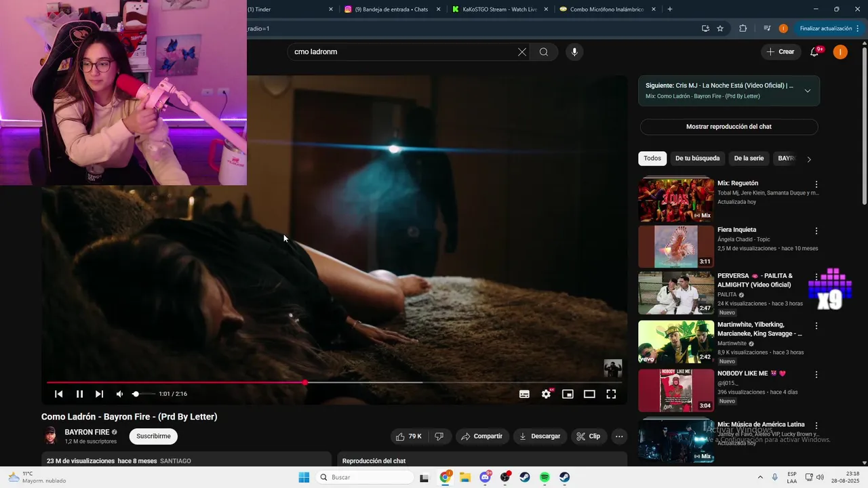Image resolution: width=868 pixels, height=488 pixels.
Task: Switch to Bandeja de entrada Chats tab
Action: point(391,9)
